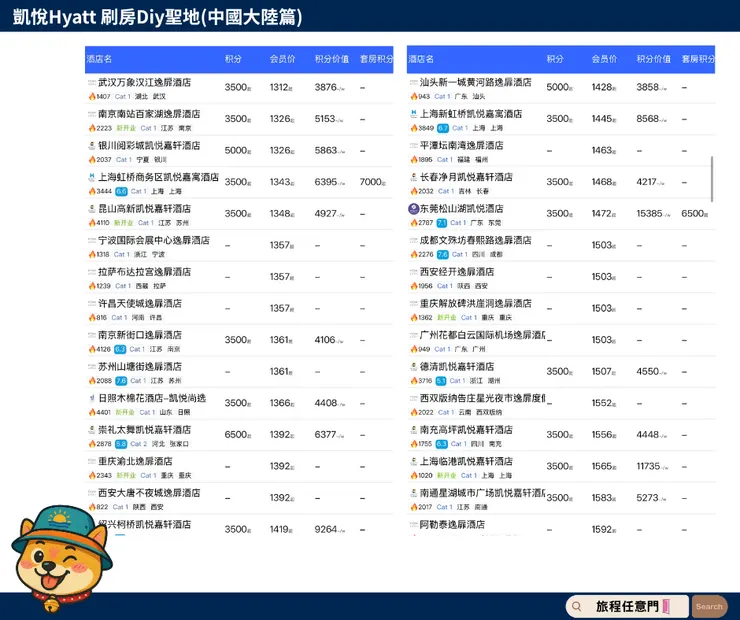Screen dimensions: 740x620
Task: Click the magnifier icon in the search bar
Action: tap(577, 606)
